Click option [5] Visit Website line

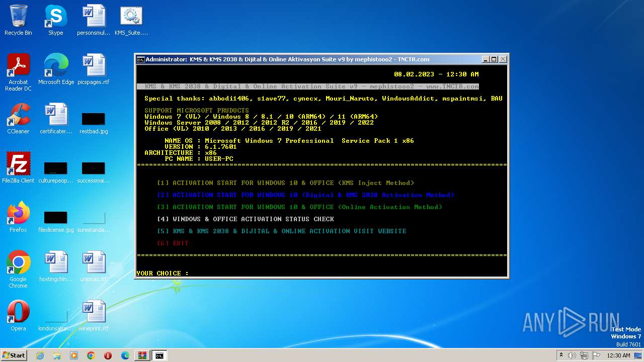[281, 231]
